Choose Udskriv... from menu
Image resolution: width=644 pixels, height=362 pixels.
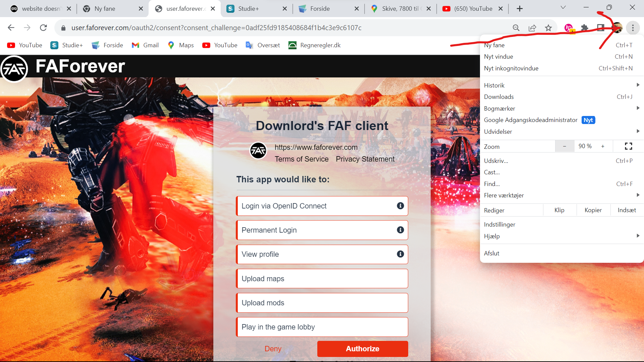[x=561, y=161]
